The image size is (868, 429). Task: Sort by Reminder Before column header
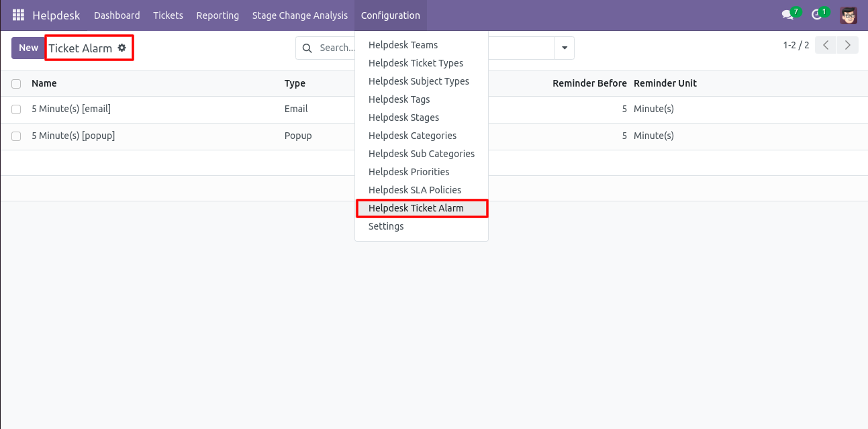tap(589, 83)
